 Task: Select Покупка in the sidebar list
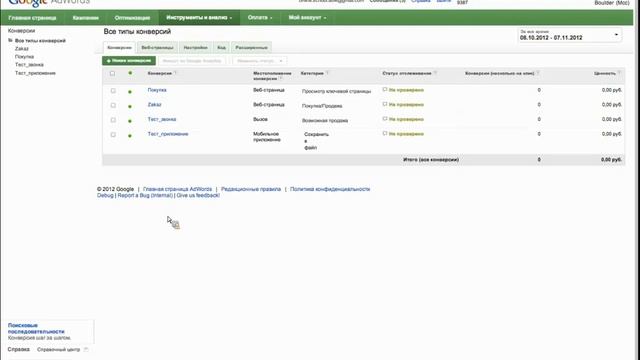24,57
